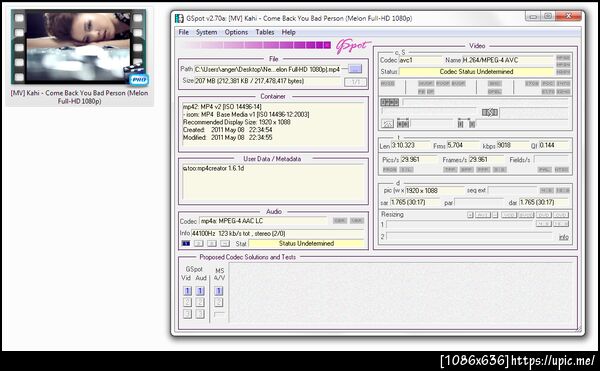Click the purple progress bar below the menu
Viewport: 600px width, 371px height.
click(x=255, y=45)
